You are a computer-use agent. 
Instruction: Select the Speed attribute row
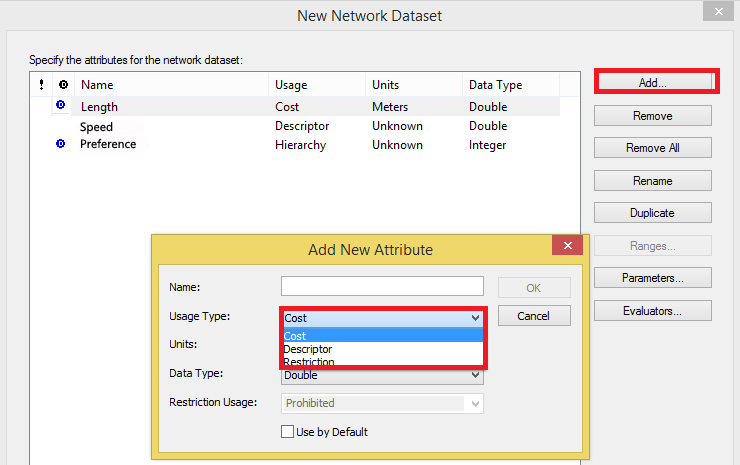pyautogui.click(x=97, y=127)
